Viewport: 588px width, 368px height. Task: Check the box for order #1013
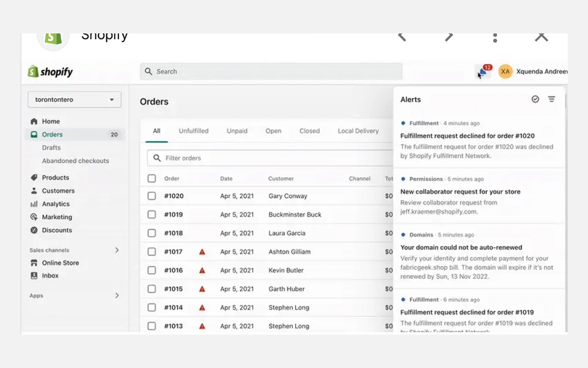point(152,326)
